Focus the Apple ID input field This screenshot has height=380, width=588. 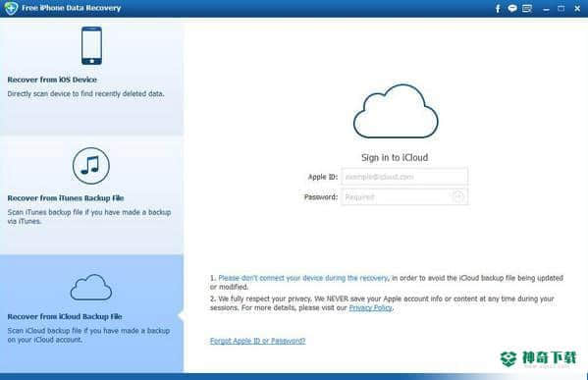pos(404,177)
